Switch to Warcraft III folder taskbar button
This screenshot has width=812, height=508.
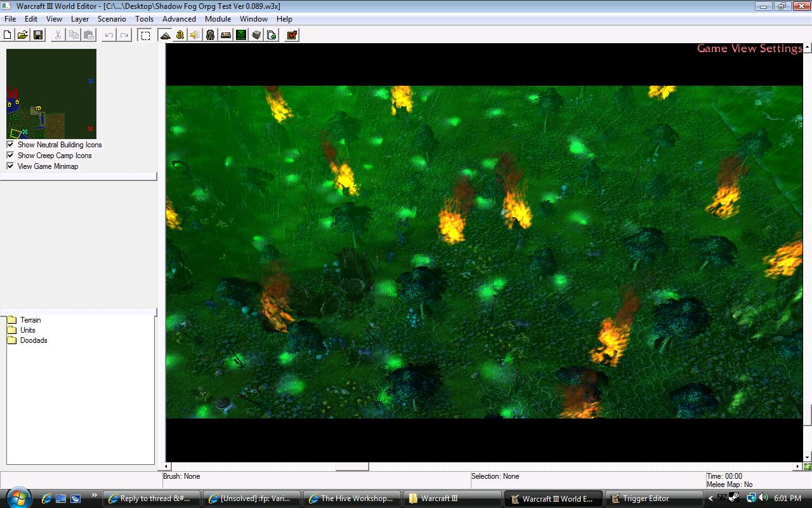click(452, 498)
